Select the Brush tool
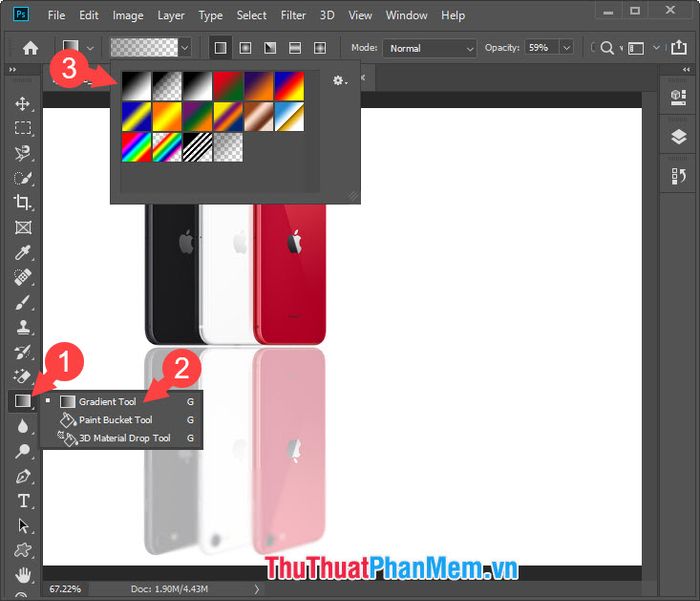Screen dimensions: 700x601 click(x=23, y=302)
